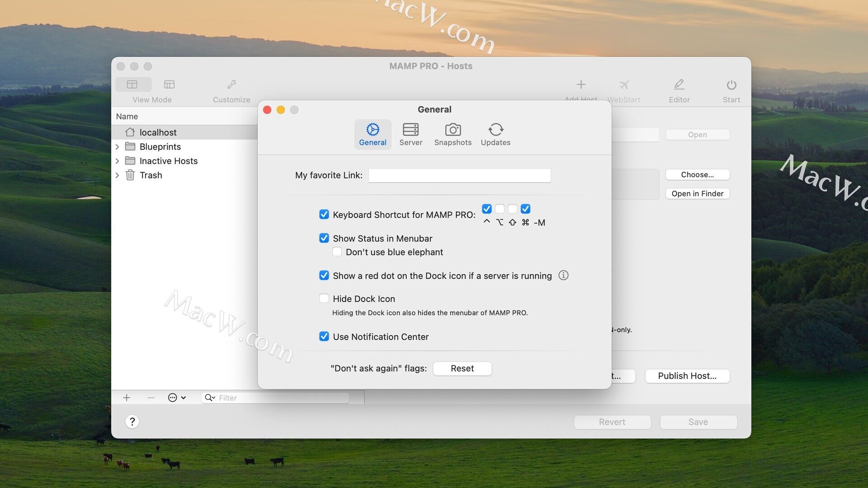Open the magnifier search options icon
This screenshot has width=868, height=488.
click(210, 398)
